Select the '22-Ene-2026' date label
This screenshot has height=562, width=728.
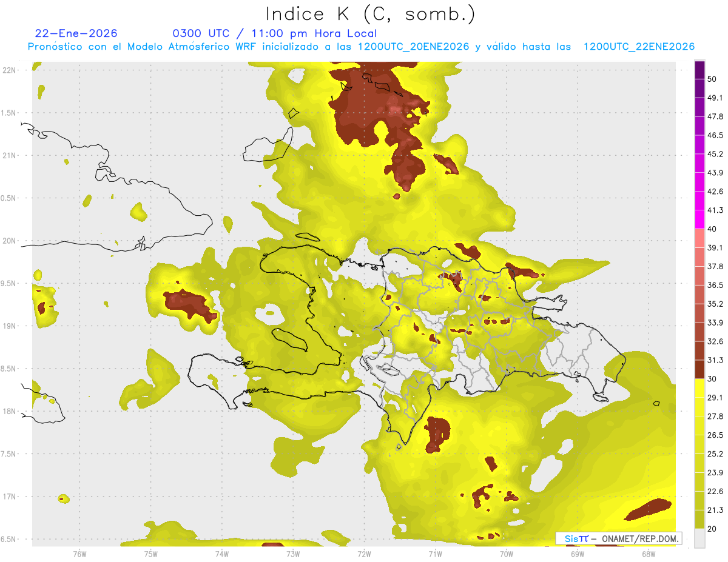[x=76, y=33]
